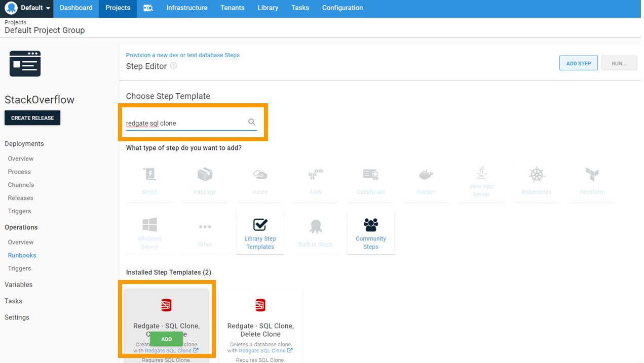Viewport: 644px width, 363px height.
Task: Select the Other step type icon
Action: pos(205,232)
